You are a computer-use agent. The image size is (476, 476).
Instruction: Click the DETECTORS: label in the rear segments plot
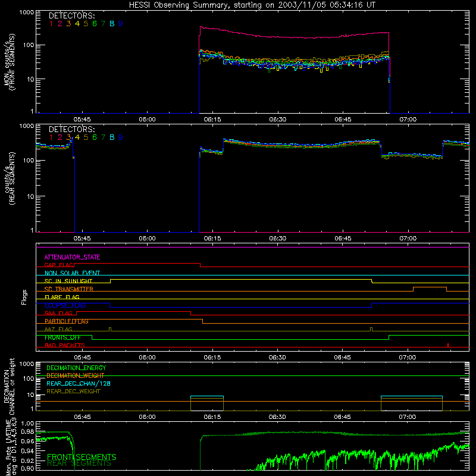71,129
